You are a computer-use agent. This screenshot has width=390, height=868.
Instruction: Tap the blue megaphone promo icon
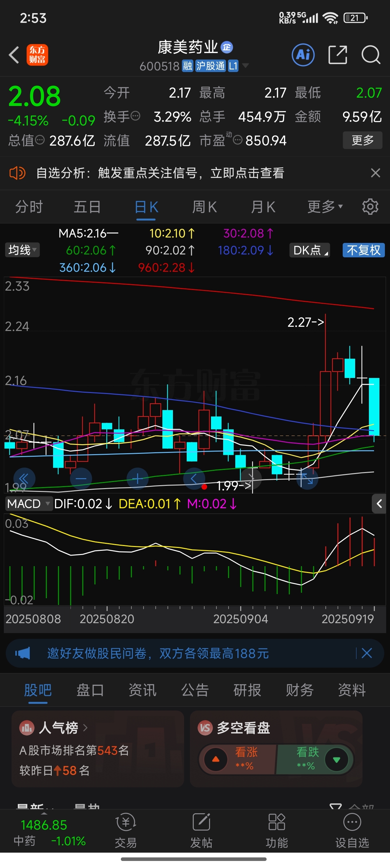point(23,653)
